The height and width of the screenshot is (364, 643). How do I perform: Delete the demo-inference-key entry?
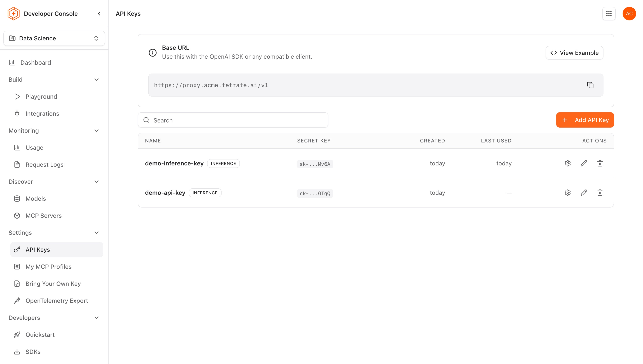point(600,163)
